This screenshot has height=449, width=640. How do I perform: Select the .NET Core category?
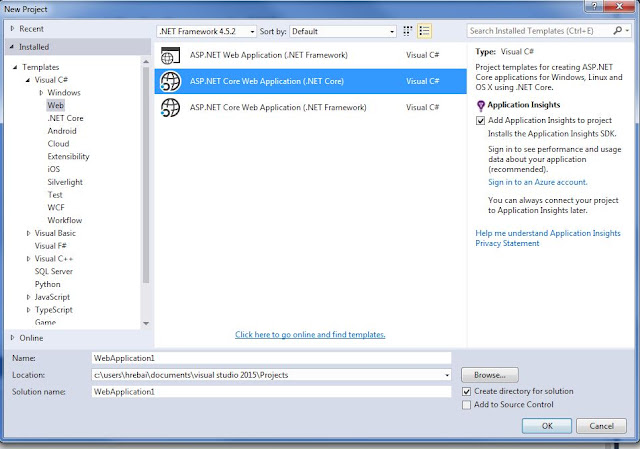[65, 118]
